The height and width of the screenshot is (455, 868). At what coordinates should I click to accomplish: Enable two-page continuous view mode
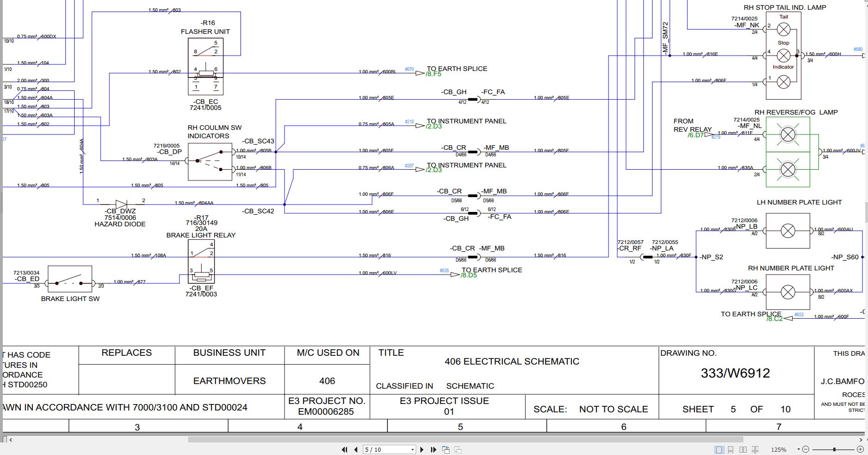tap(756, 449)
